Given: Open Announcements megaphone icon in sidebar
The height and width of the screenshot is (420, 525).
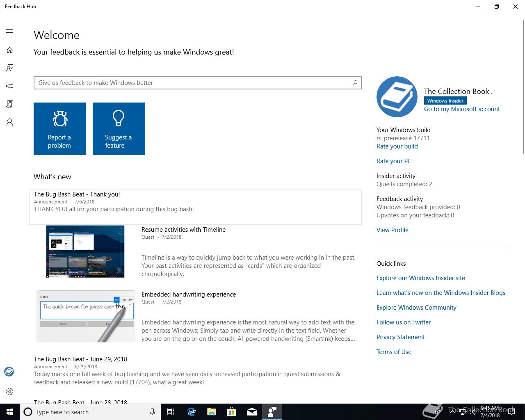Looking at the screenshot, I should [10, 86].
